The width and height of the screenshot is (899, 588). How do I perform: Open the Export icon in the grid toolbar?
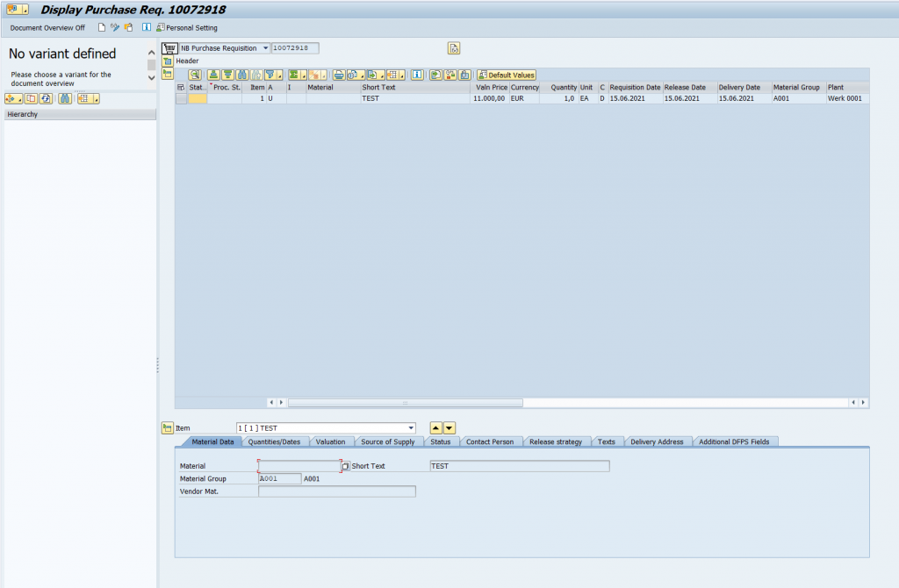click(x=375, y=75)
